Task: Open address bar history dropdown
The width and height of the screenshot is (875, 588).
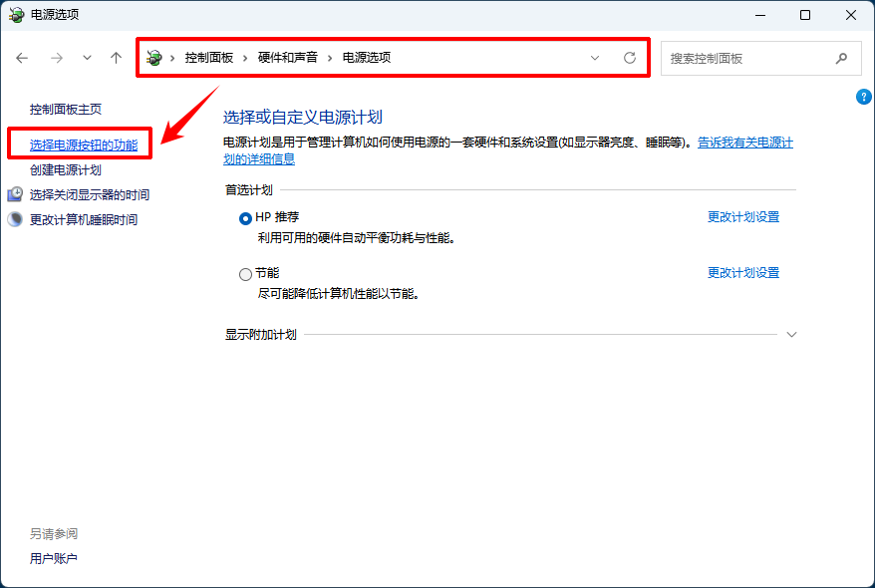Action: pyautogui.click(x=595, y=58)
